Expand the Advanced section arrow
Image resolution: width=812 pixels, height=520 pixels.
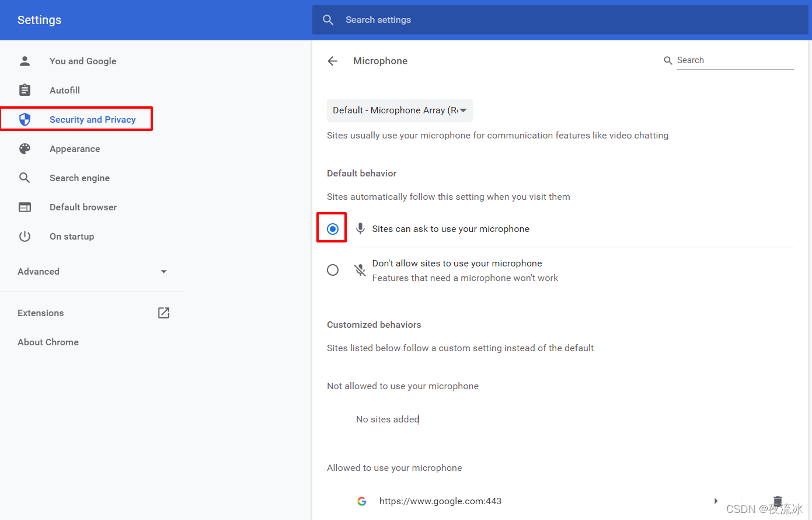coord(164,271)
